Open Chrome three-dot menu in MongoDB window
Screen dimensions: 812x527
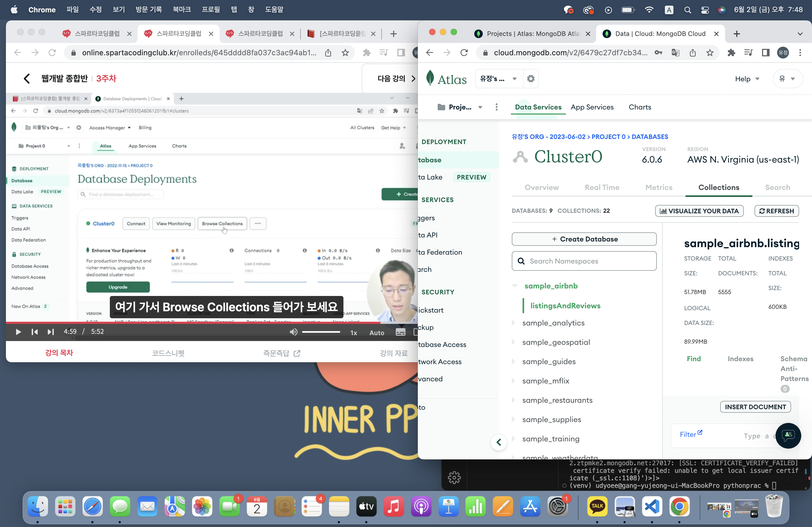point(800,53)
